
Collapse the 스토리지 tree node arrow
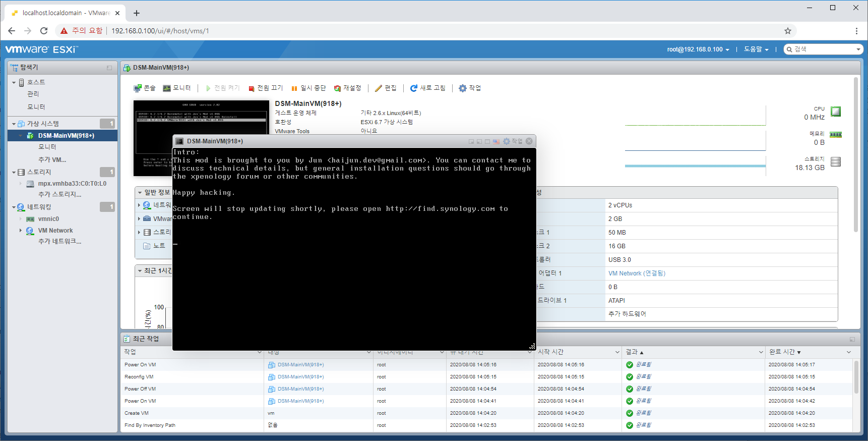click(14, 172)
